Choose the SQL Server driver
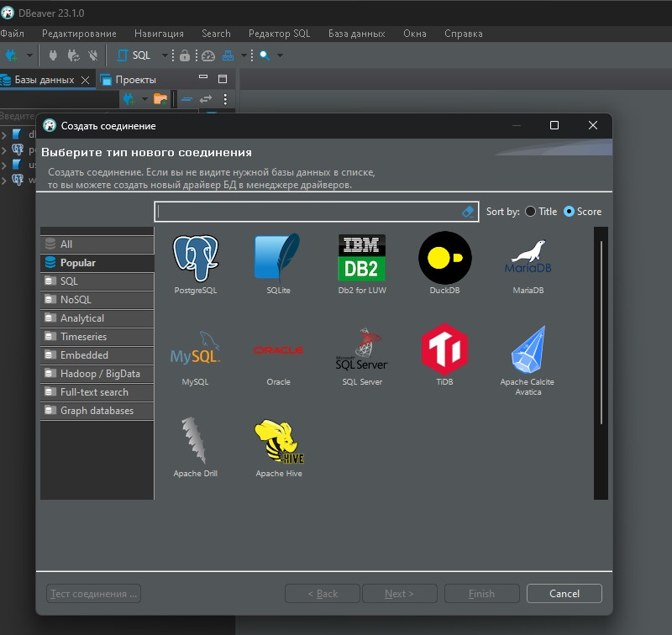The height and width of the screenshot is (635, 672). click(x=362, y=356)
